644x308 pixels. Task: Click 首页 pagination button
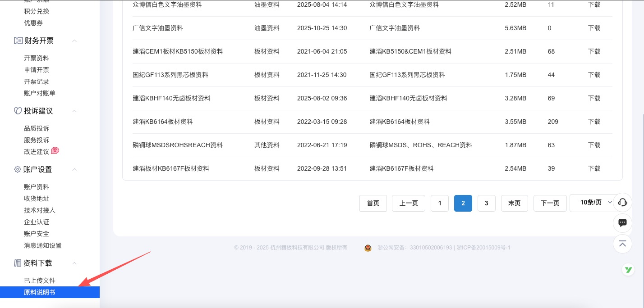(373, 203)
